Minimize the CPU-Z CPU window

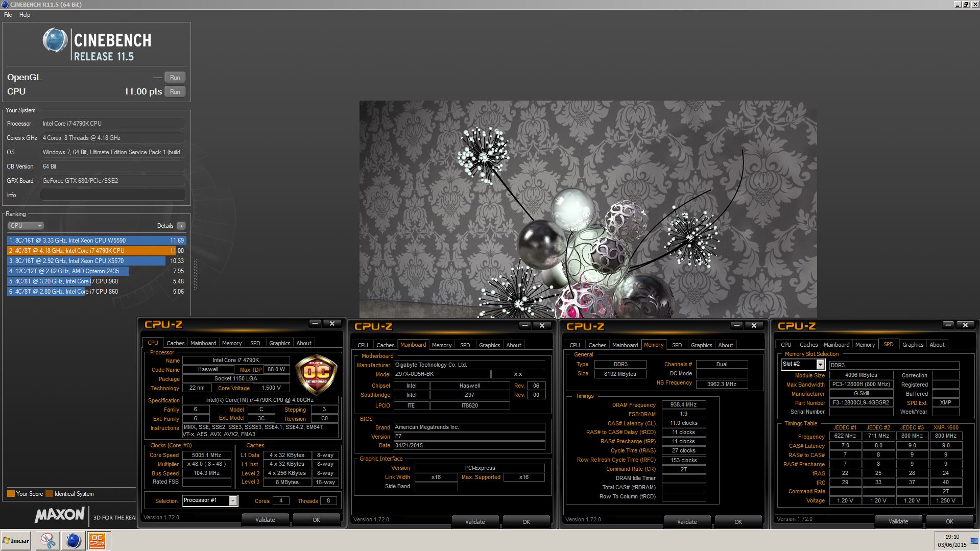pyautogui.click(x=315, y=323)
